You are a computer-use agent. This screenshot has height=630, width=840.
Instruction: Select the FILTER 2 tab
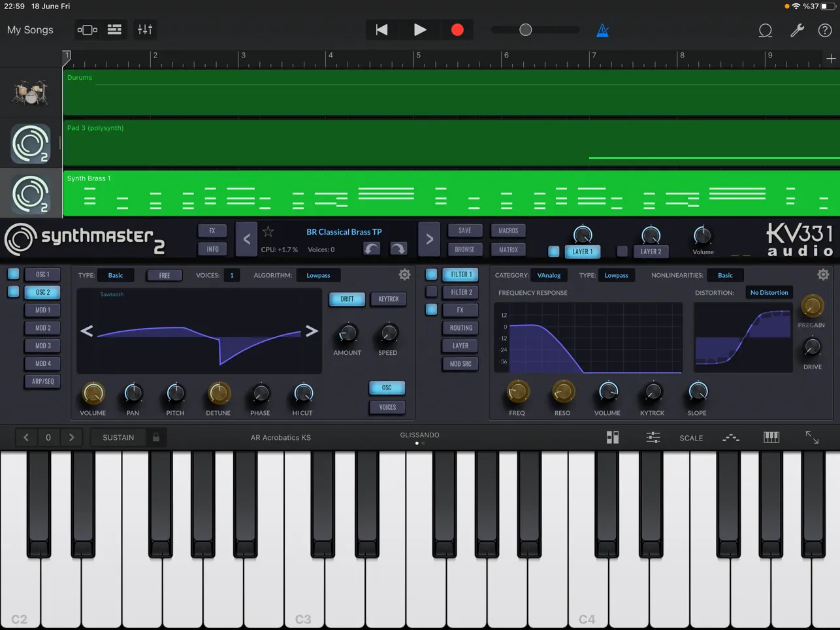460,292
